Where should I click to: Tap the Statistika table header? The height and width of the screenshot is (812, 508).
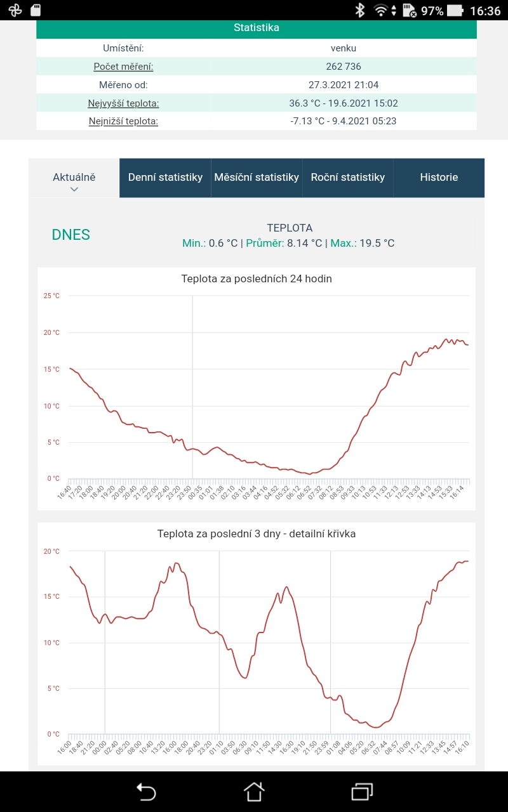[257, 28]
